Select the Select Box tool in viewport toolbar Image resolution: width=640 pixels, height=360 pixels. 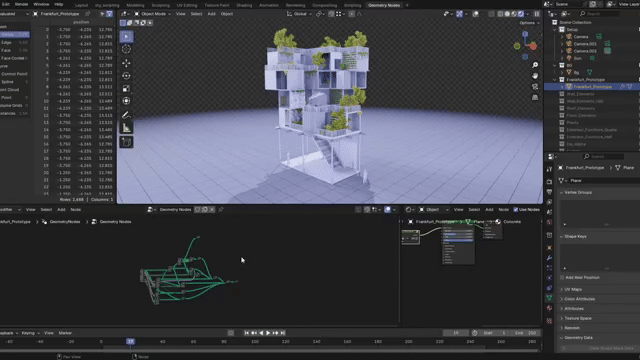pos(126,37)
